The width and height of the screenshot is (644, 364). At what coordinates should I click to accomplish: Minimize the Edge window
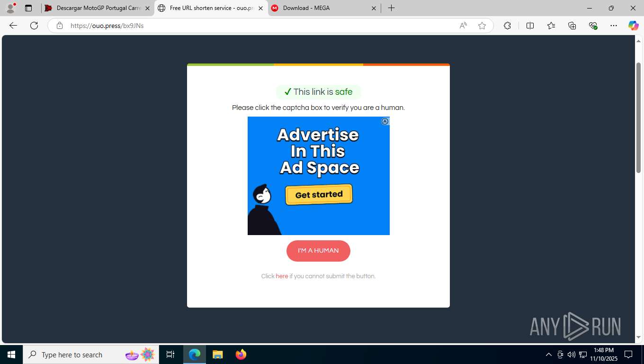(x=590, y=8)
